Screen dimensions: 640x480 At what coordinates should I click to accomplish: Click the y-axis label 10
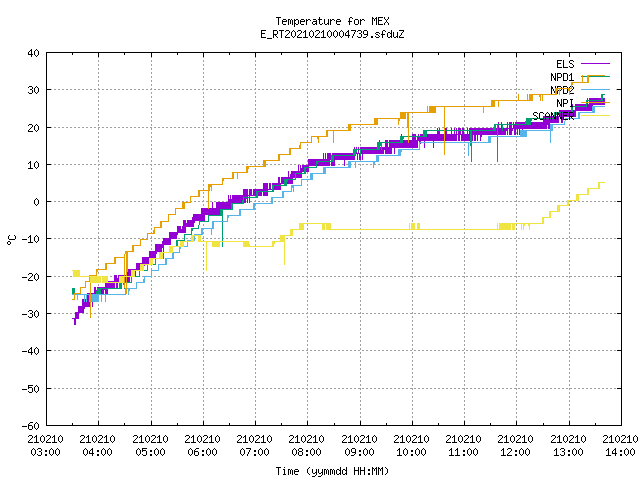pyautogui.click(x=33, y=165)
